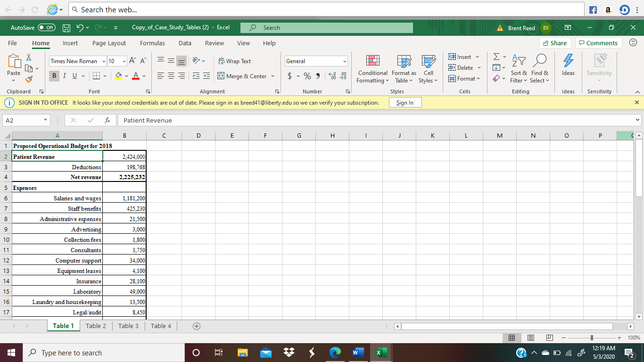Viewport: 644px width, 362px height.
Task: Click the Delete cells button
Action: 465,67
